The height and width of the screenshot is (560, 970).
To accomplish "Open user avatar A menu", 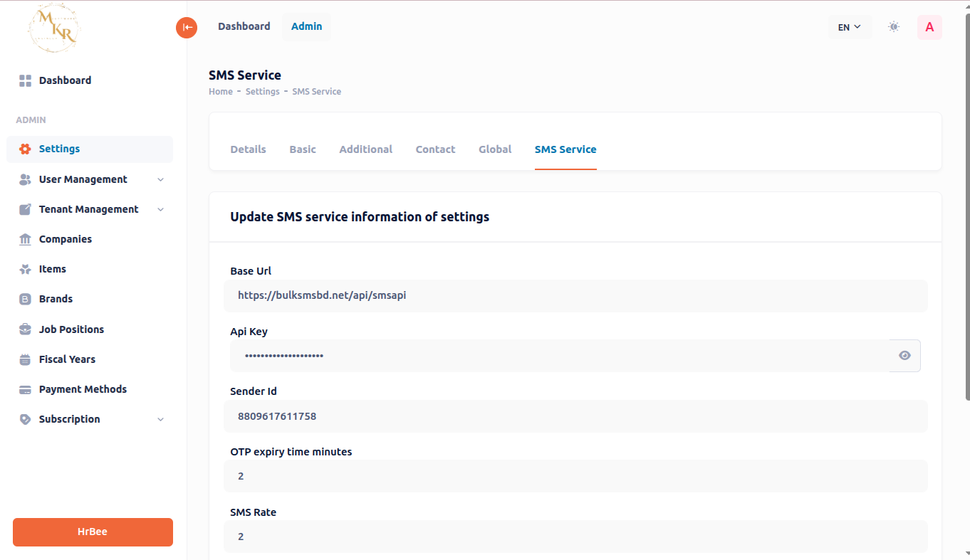I will pos(929,27).
